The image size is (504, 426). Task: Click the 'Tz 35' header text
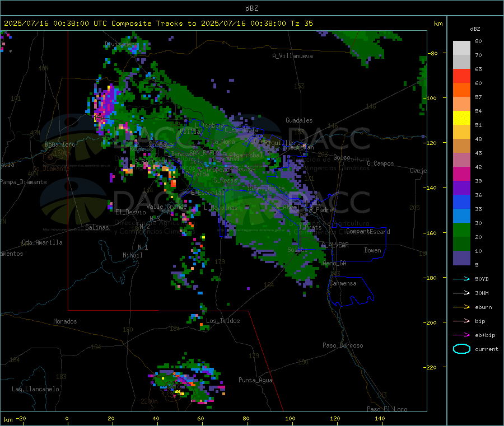tap(301, 24)
